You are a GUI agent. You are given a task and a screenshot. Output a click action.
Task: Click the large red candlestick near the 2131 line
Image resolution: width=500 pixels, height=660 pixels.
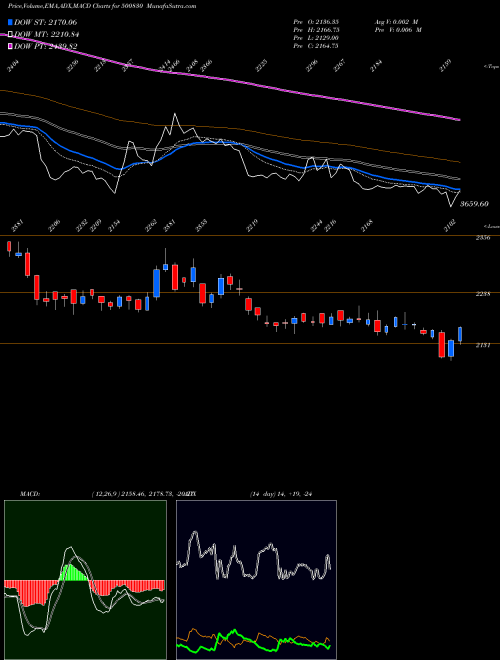pyautogui.click(x=441, y=345)
